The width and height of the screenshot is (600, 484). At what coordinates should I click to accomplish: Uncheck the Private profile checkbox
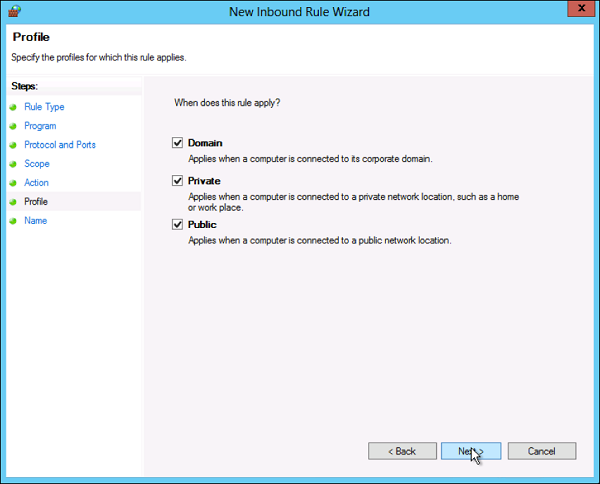click(x=178, y=181)
